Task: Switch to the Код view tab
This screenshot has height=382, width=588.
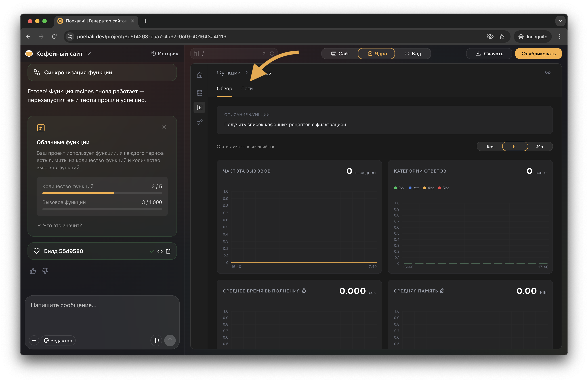Action: [x=413, y=54]
